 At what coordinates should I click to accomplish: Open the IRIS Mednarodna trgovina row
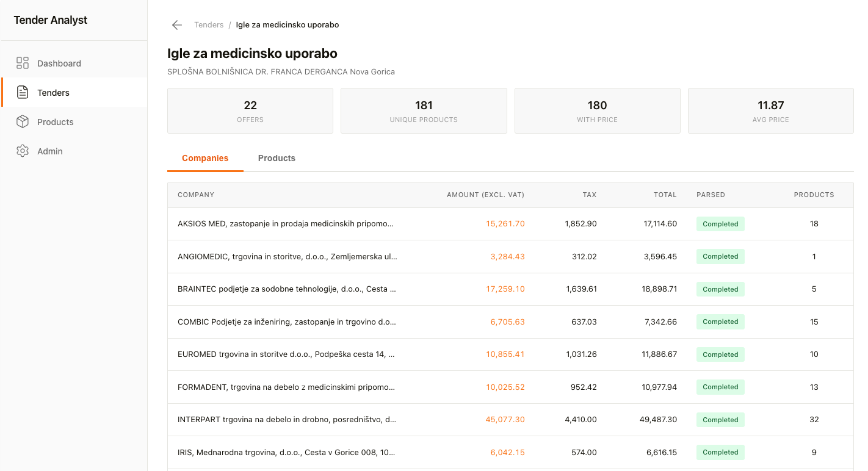[510, 453]
